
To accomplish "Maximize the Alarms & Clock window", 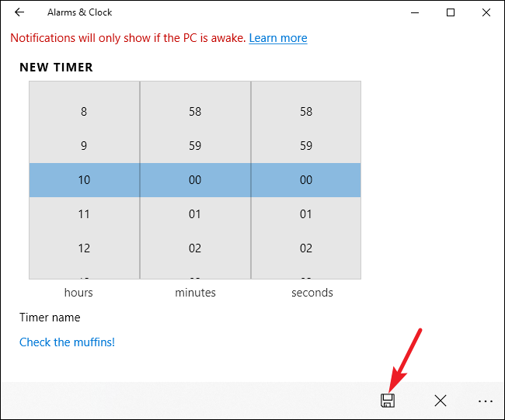I will [x=451, y=12].
